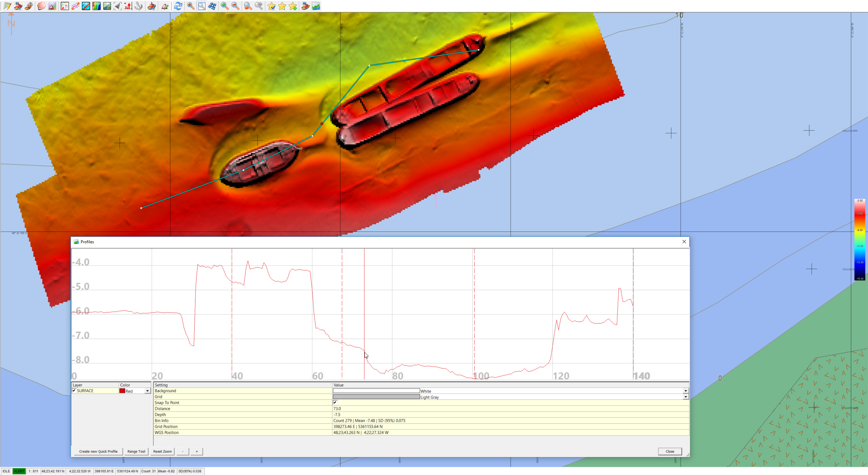
Task: Click Create new Quick Profile button
Action: (98, 451)
